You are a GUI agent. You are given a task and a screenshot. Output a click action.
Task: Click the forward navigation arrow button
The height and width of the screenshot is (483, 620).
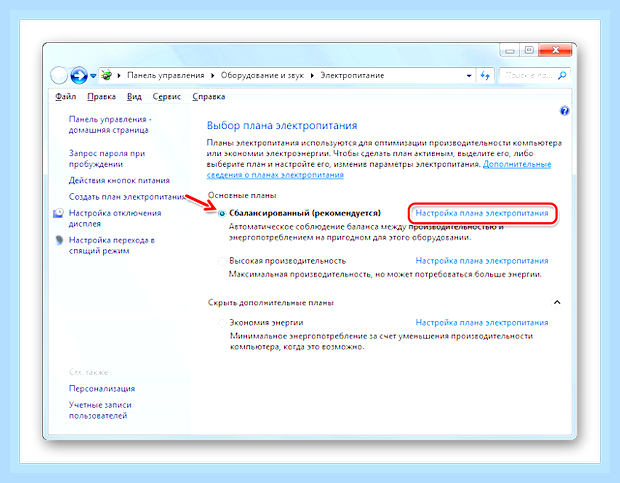coord(79,75)
